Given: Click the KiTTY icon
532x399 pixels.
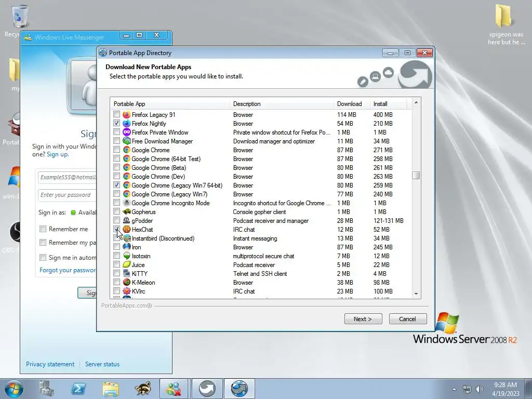Looking at the screenshot, I should (x=127, y=273).
